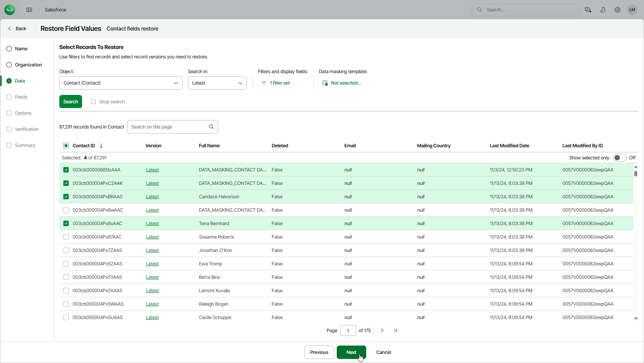The width and height of the screenshot is (644, 363).
Task: Toggle Show selected only switch
Action: pyautogui.click(x=620, y=158)
